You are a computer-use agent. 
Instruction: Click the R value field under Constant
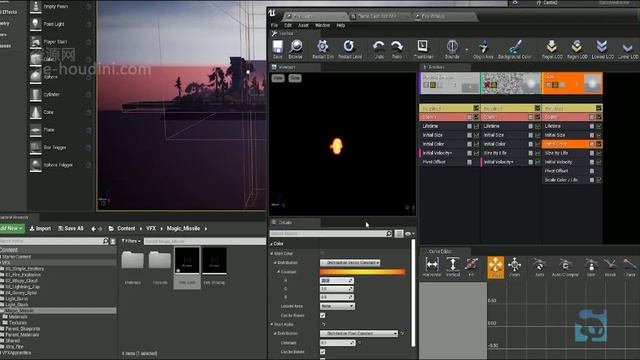[x=337, y=281]
